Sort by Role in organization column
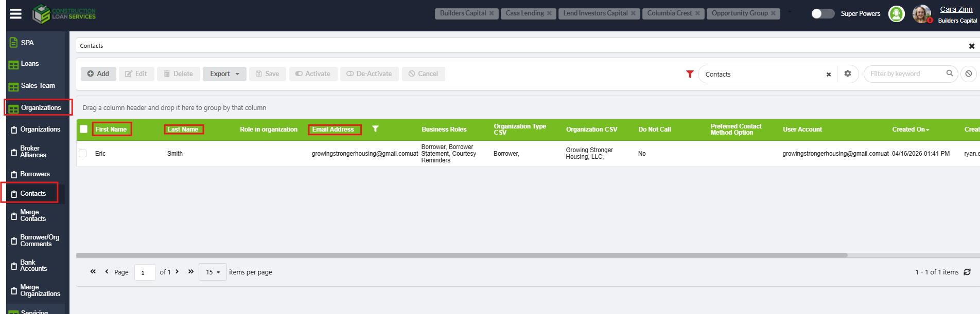The image size is (980, 314). [x=269, y=130]
